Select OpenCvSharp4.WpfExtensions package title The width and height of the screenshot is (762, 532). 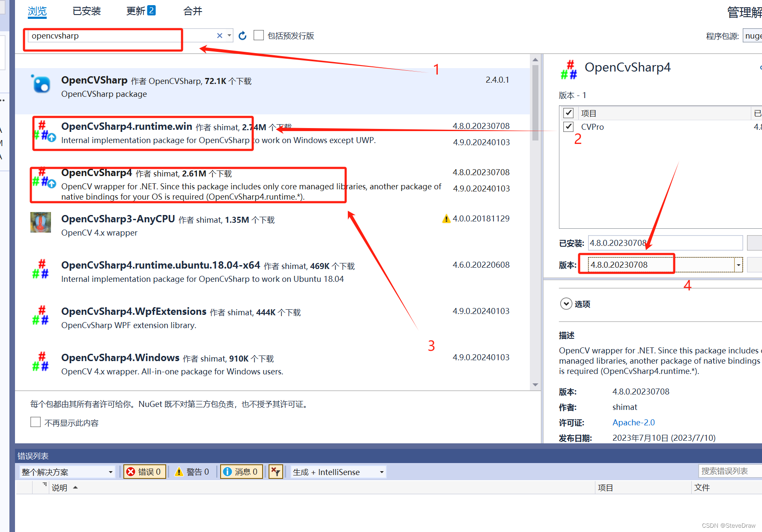click(x=134, y=311)
